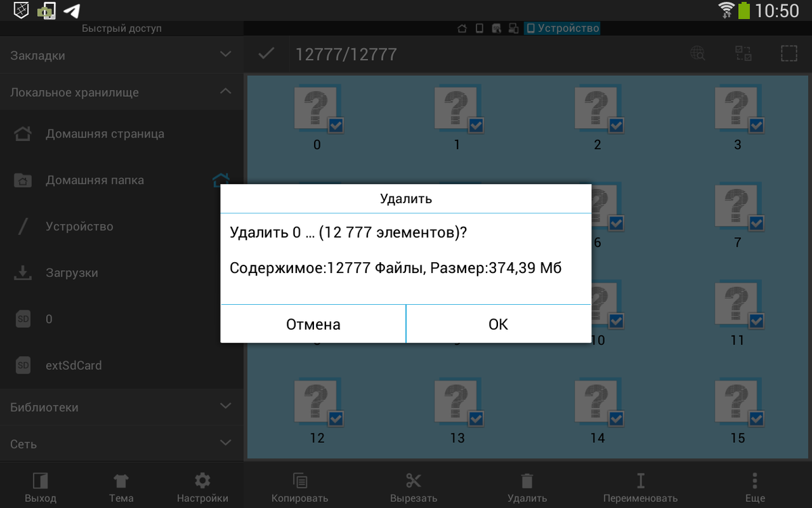Uncheck the checkbox on file 3
The image size is (812, 508).
(x=757, y=125)
